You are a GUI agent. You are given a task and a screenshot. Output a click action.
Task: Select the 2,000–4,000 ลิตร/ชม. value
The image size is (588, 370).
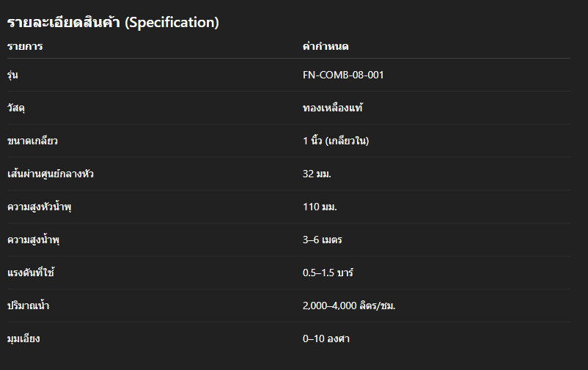pos(349,306)
